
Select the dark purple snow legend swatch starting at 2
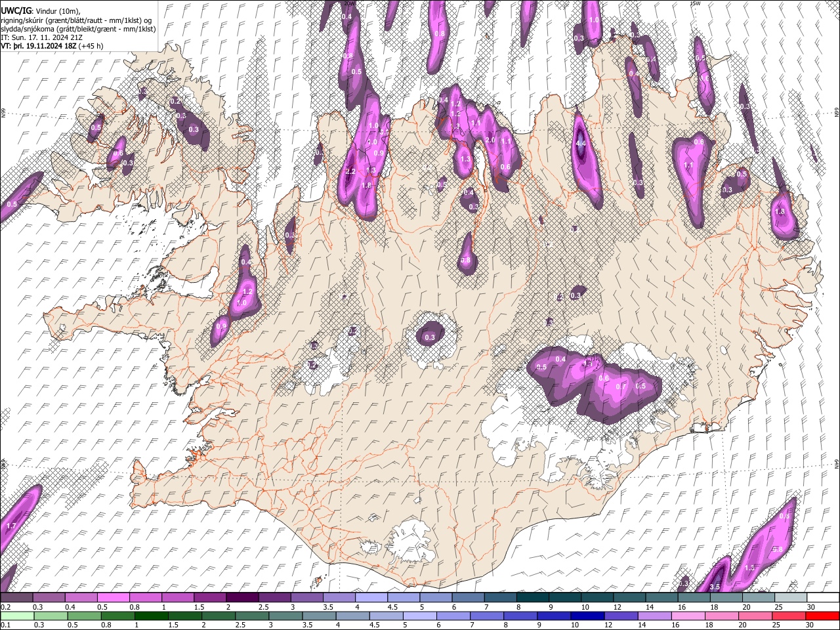(242, 597)
